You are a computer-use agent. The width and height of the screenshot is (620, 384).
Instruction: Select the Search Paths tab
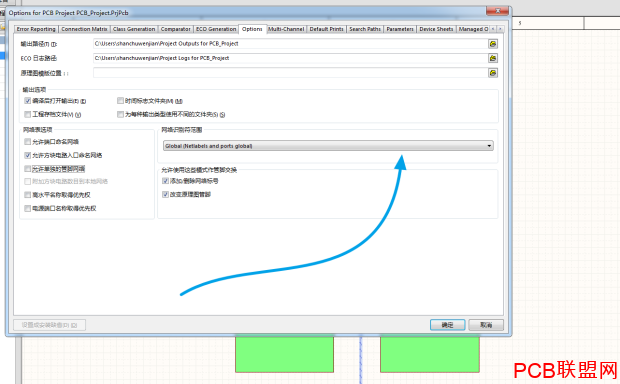coord(365,29)
